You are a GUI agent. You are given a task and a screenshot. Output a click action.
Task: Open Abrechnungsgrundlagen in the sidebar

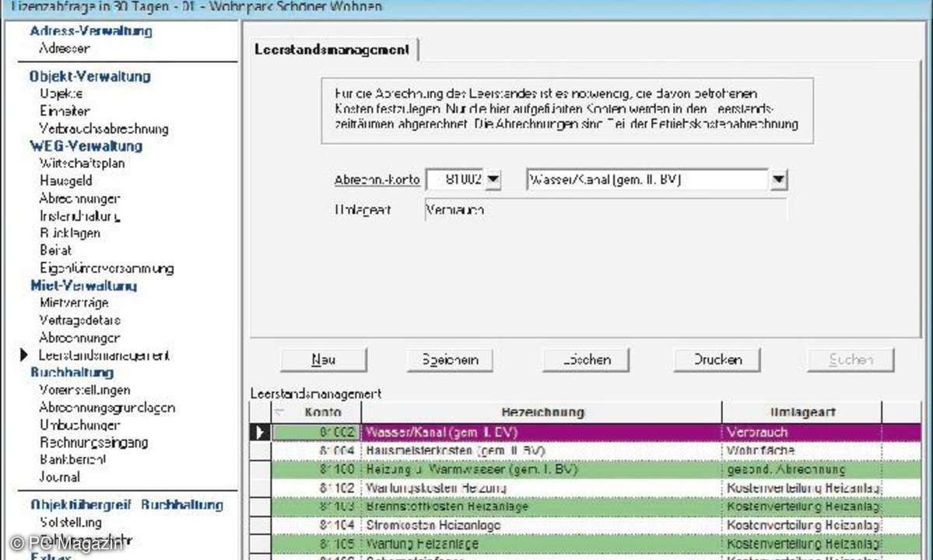107,408
